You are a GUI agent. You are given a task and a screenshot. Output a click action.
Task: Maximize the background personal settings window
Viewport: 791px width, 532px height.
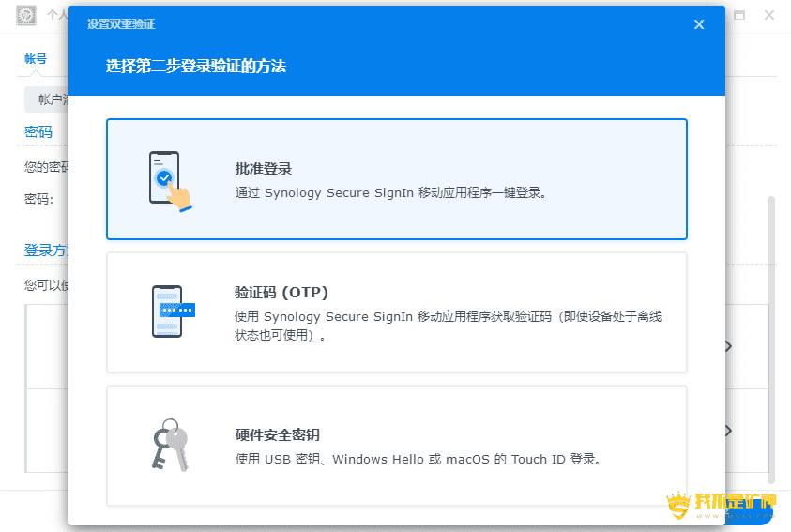point(739,16)
